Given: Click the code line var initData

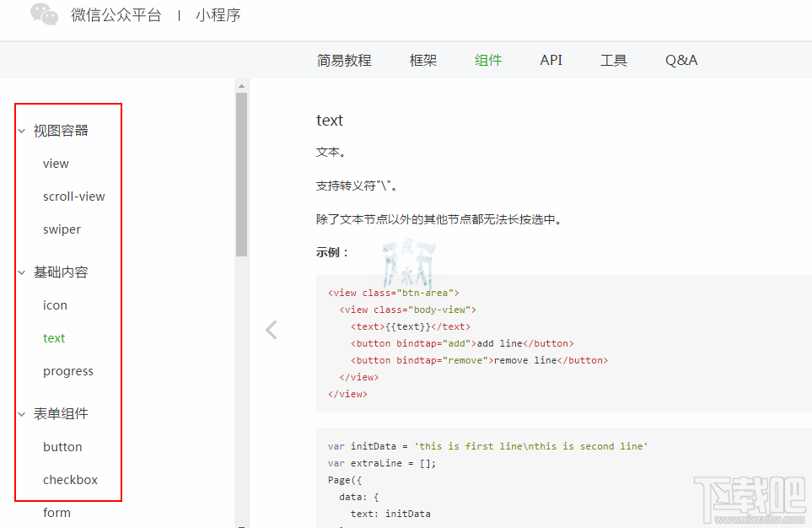Looking at the screenshot, I should [x=488, y=446].
